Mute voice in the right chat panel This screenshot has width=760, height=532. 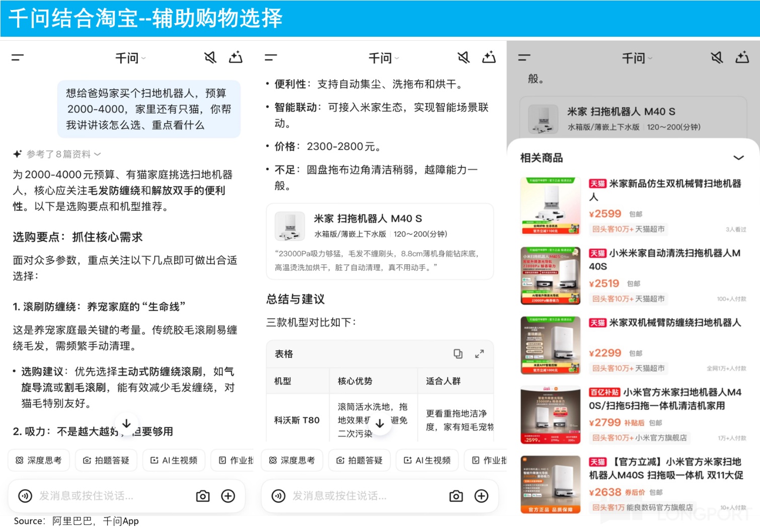coord(717,58)
